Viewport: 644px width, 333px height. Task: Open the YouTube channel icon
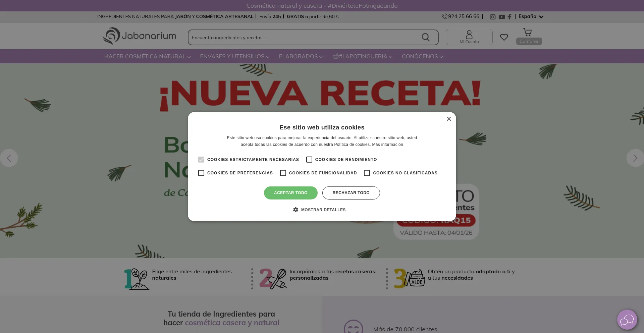[501, 17]
